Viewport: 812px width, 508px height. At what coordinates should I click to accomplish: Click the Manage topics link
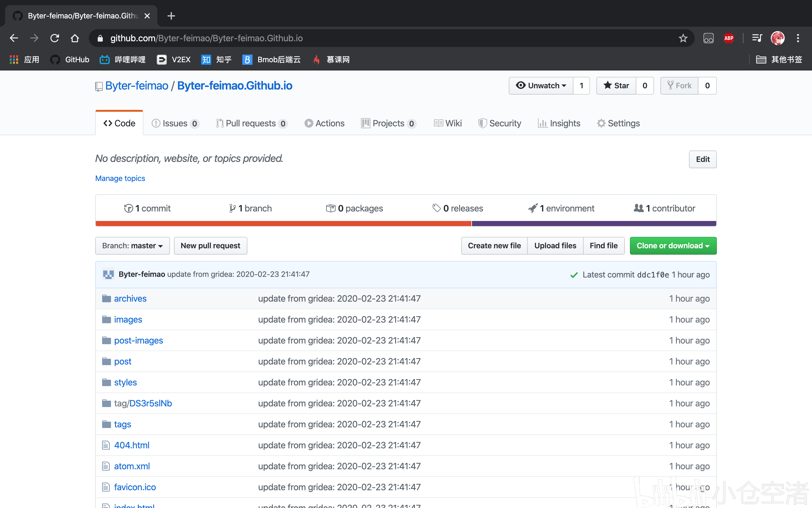click(x=120, y=178)
